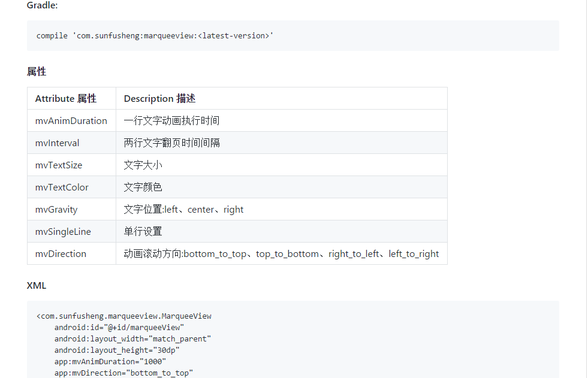Click the 文字颜色 description cell
588x378 pixels.
(x=282, y=187)
